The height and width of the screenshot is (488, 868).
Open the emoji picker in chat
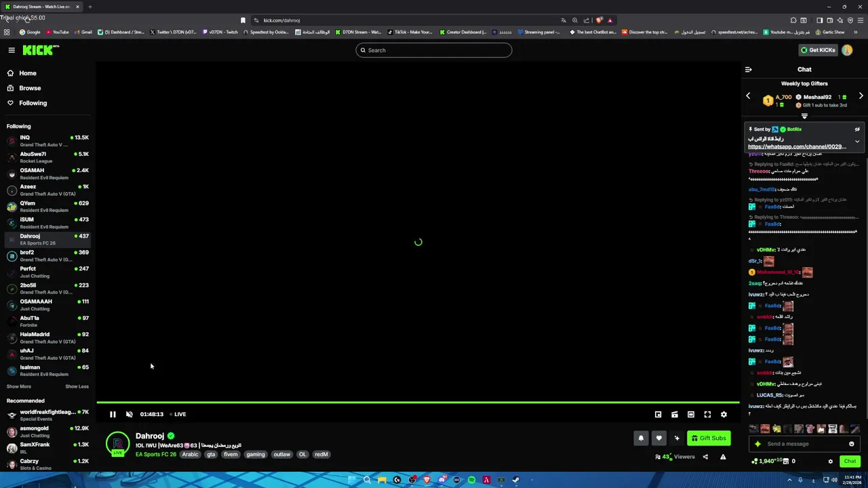pyautogui.click(x=852, y=444)
